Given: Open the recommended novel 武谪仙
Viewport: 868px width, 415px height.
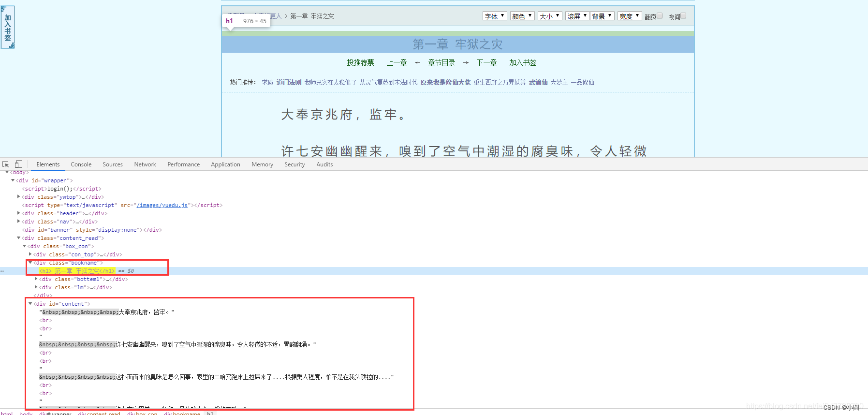Looking at the screenshot, I should [538, 82].
